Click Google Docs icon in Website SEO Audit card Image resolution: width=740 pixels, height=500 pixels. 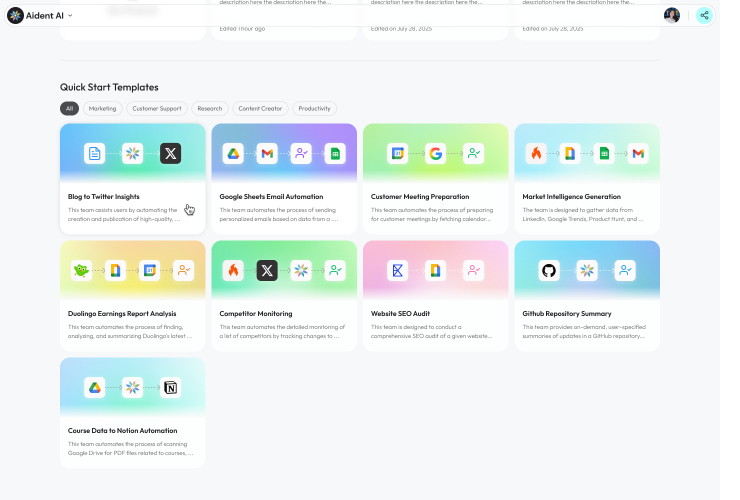(436, 271)
